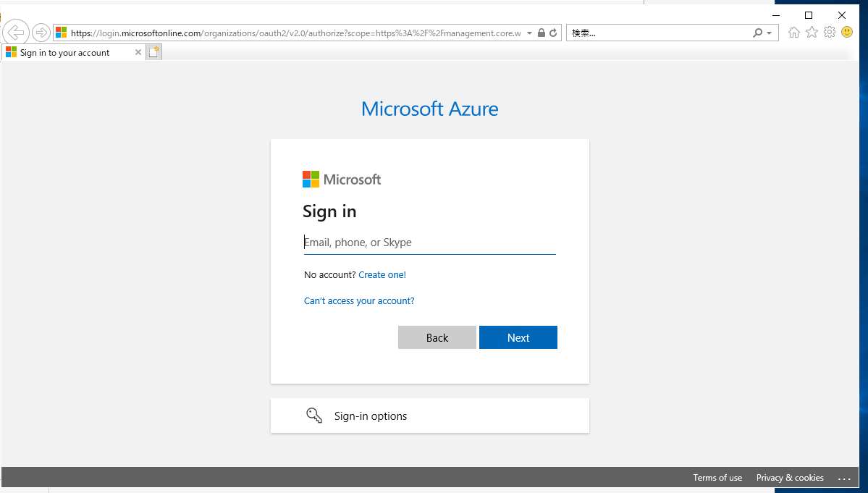Click the address bar URL field

295,33
